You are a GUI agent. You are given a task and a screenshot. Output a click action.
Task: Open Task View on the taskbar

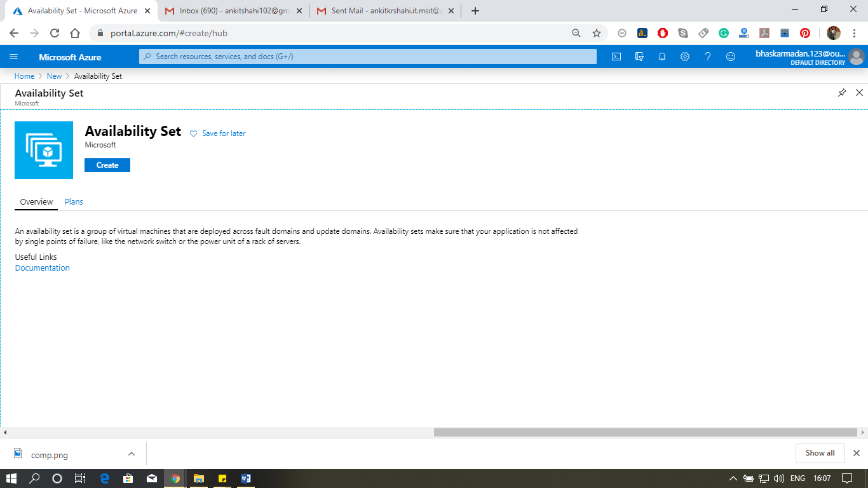click(x=80, y=478)
